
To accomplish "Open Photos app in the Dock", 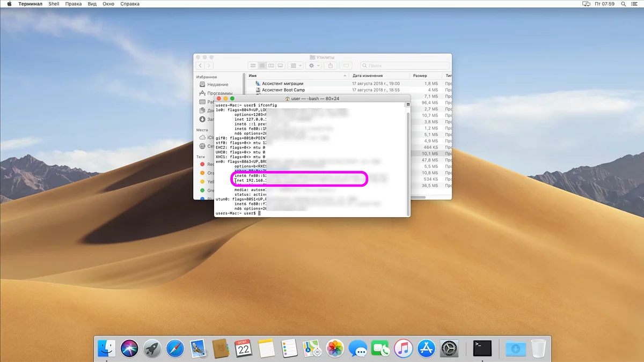I will [x=335, y=349].
